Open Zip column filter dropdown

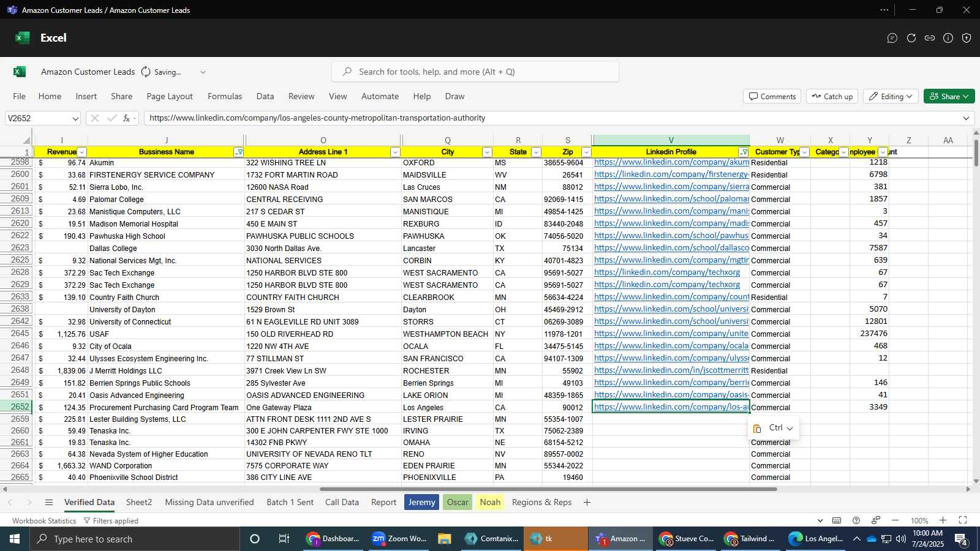coord(586,152)
